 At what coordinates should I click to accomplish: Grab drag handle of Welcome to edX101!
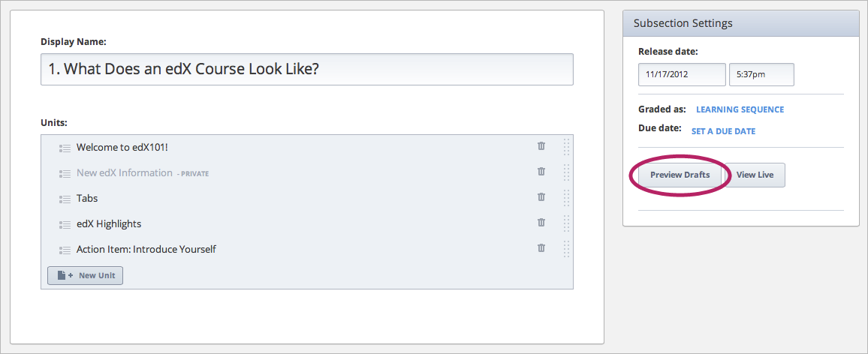[566, 147]
